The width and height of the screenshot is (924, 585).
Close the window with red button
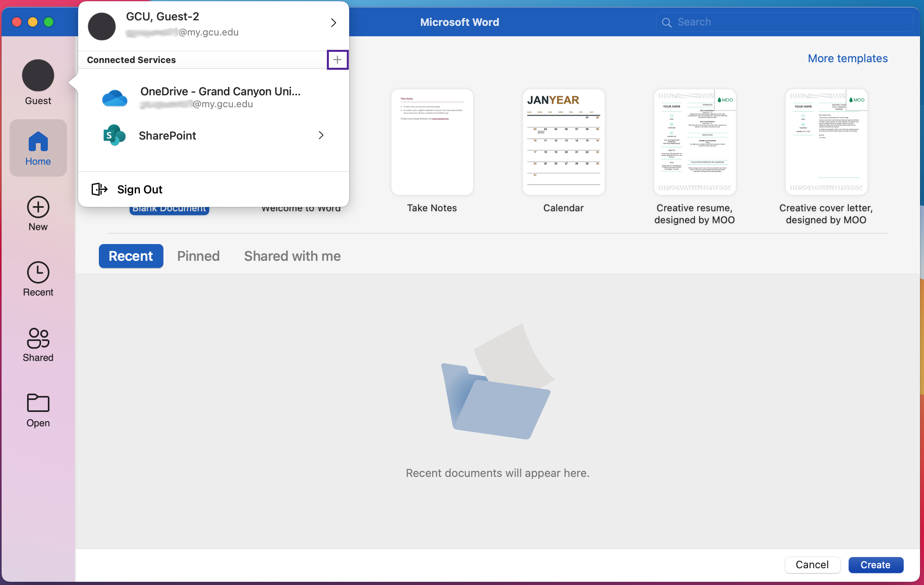[x=17, y=22]
